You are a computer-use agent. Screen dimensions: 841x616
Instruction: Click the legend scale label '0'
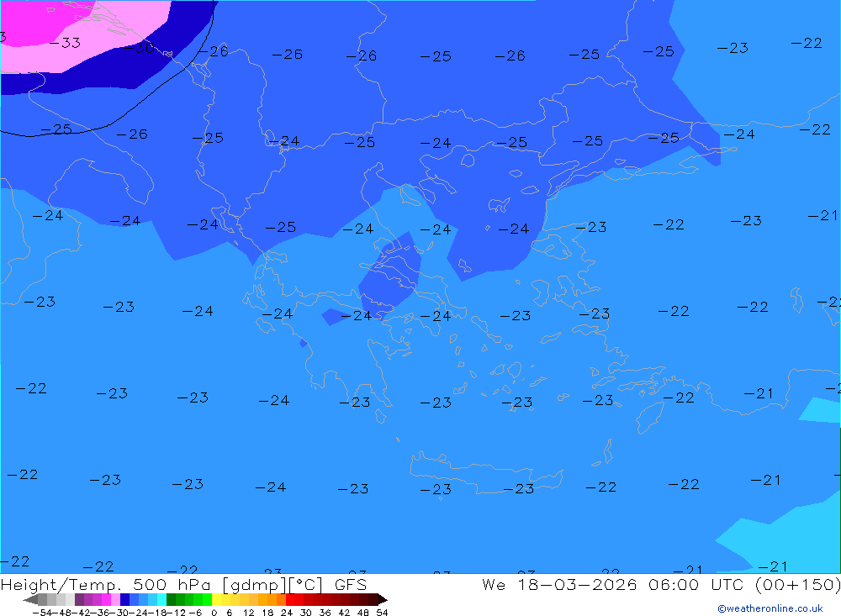click(214, 613)
